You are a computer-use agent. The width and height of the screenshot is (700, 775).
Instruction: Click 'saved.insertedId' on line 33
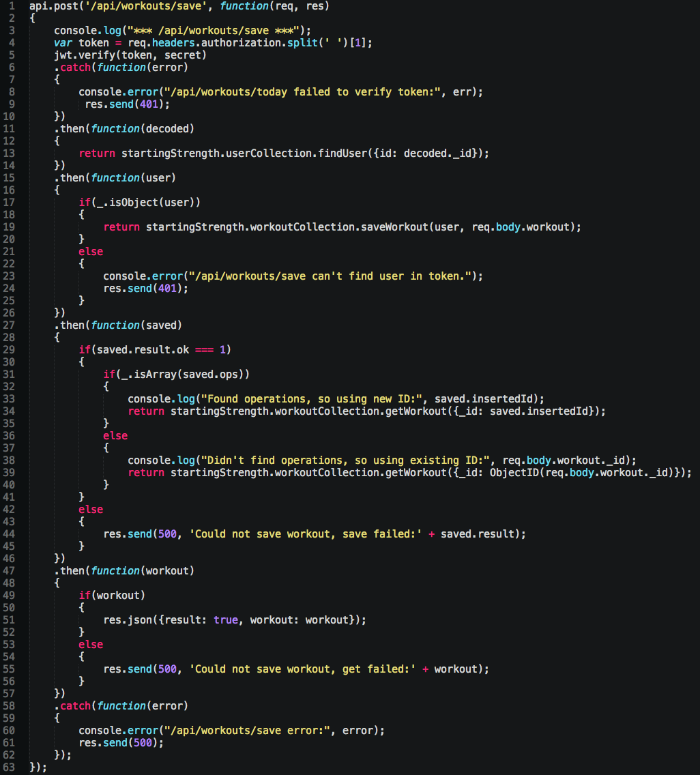click(484, 399)
